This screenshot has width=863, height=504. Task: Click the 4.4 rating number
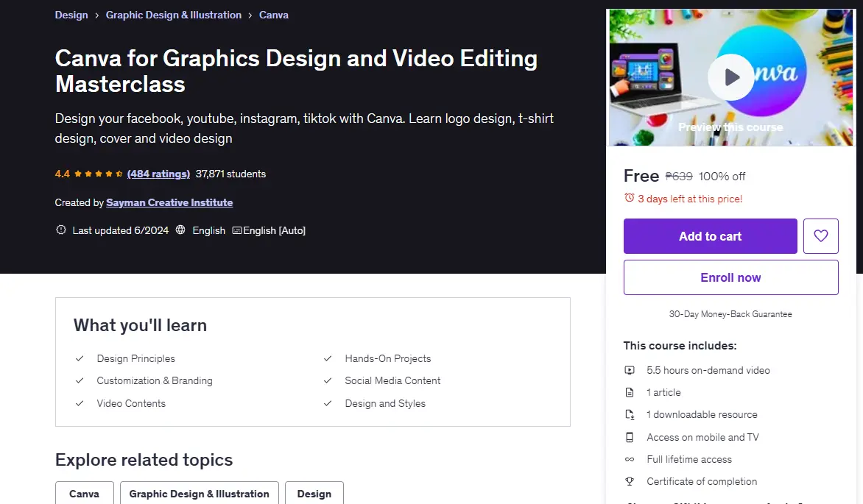tap(62, 174)
